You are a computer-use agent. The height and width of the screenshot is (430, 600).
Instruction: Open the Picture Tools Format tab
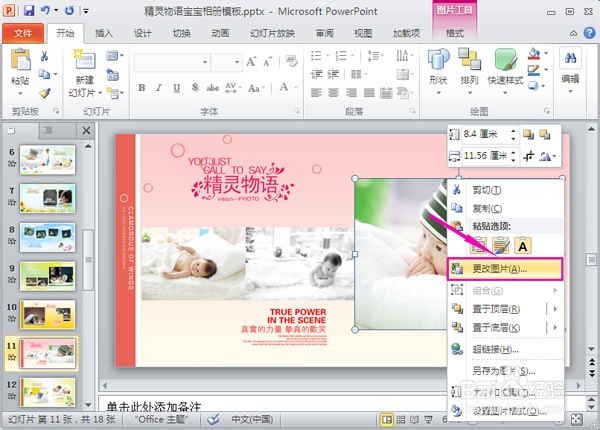[455, 33]
